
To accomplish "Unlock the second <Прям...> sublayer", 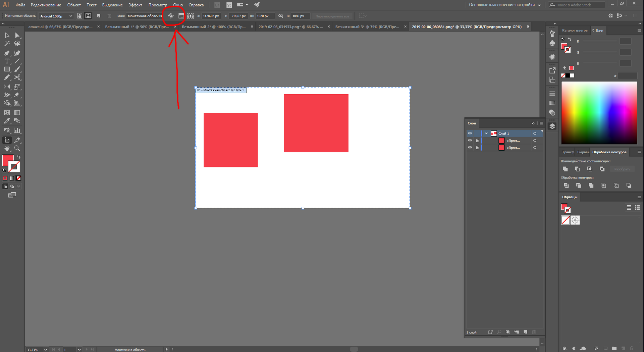I will 477,148.
